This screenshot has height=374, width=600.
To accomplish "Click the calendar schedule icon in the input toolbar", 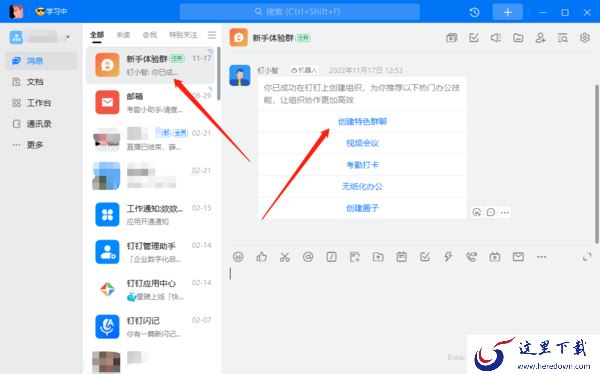I will click(401, 256).
